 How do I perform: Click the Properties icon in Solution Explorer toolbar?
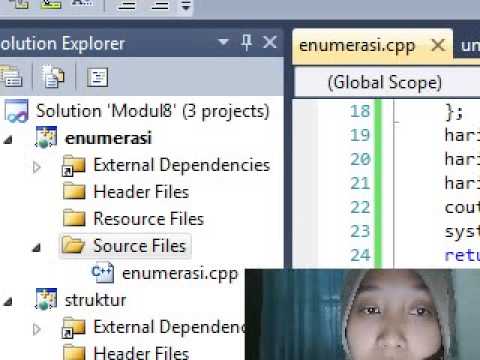[x=11, y=77]
